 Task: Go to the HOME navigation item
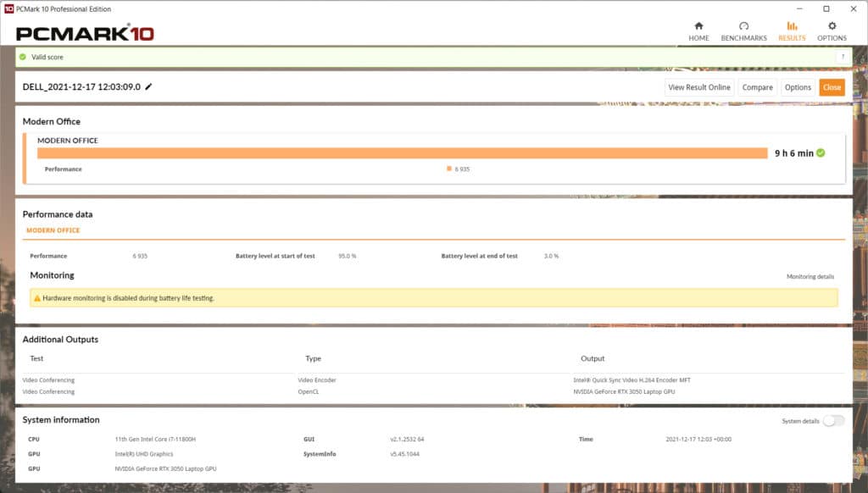698,31
